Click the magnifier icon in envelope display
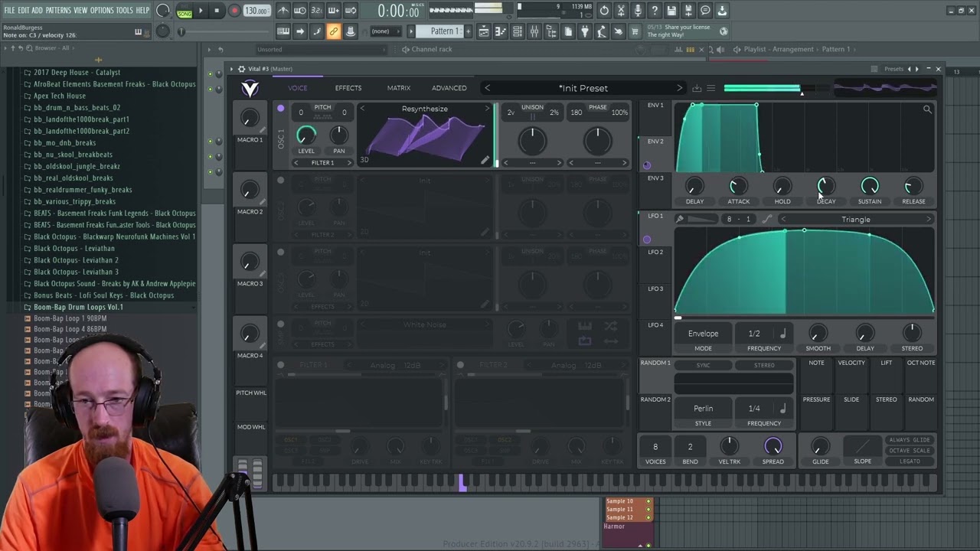The image size is (980, 551). coord(927,109)
